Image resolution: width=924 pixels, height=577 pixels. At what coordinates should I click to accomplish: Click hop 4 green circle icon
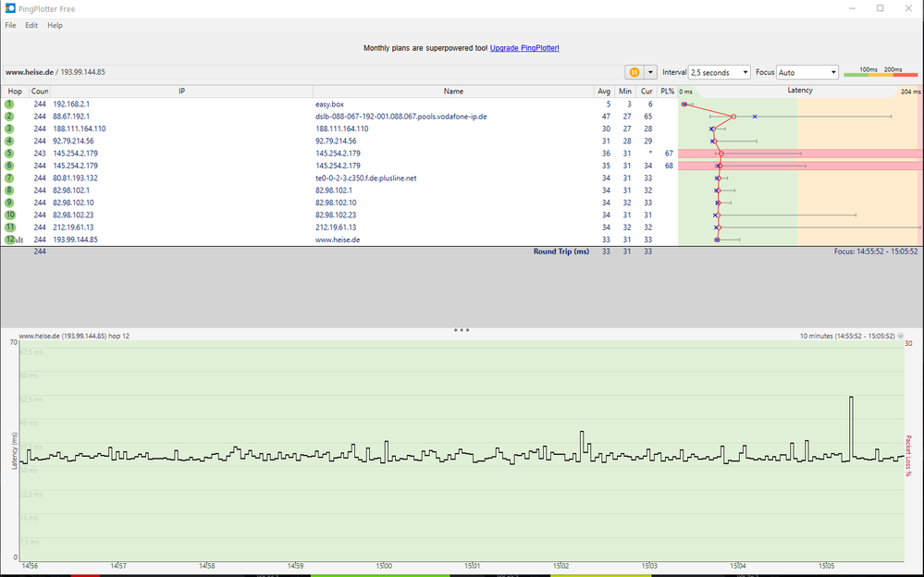9,141
